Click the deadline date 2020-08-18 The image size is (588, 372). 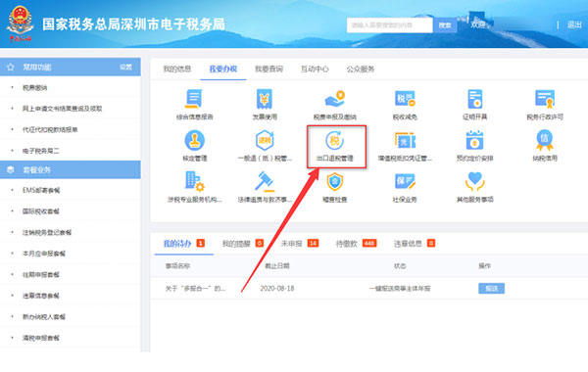click(x=277, y=289)
